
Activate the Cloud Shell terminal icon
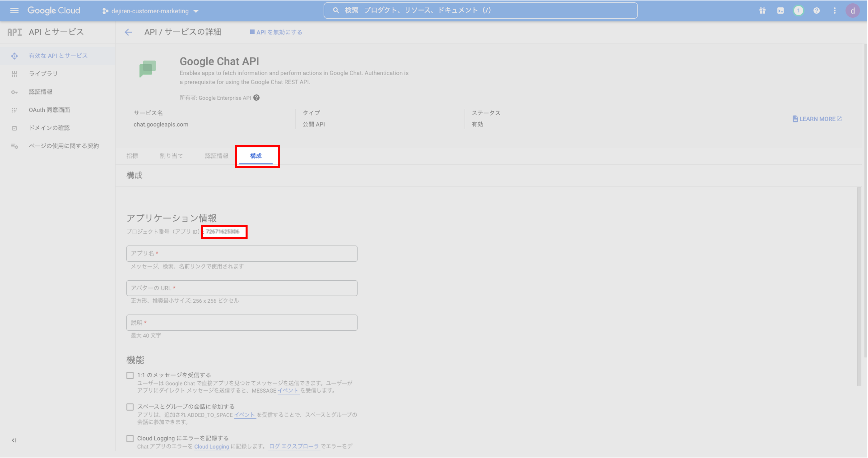(x=780, y=11)
